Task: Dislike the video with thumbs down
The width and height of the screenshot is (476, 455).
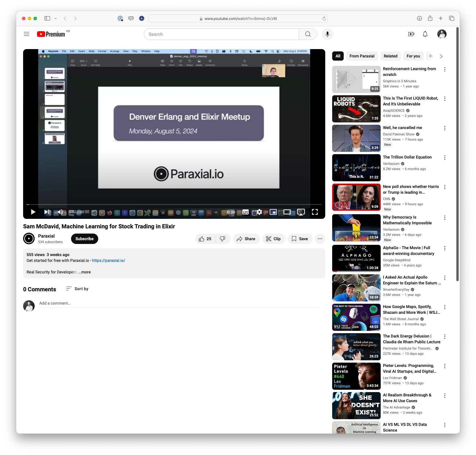Action: coord(222,239)
